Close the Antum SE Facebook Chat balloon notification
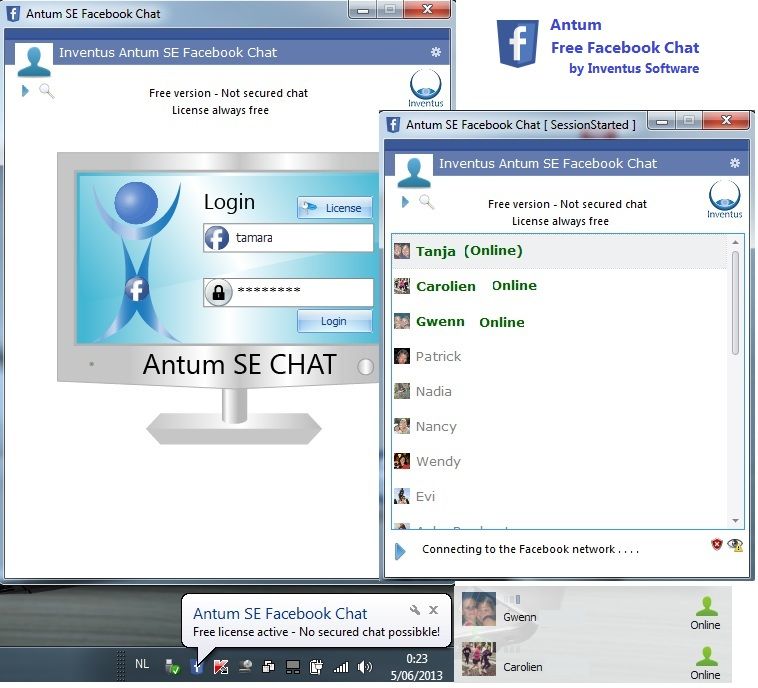Viewport: 758px width, 688px height. pos(434,610)
